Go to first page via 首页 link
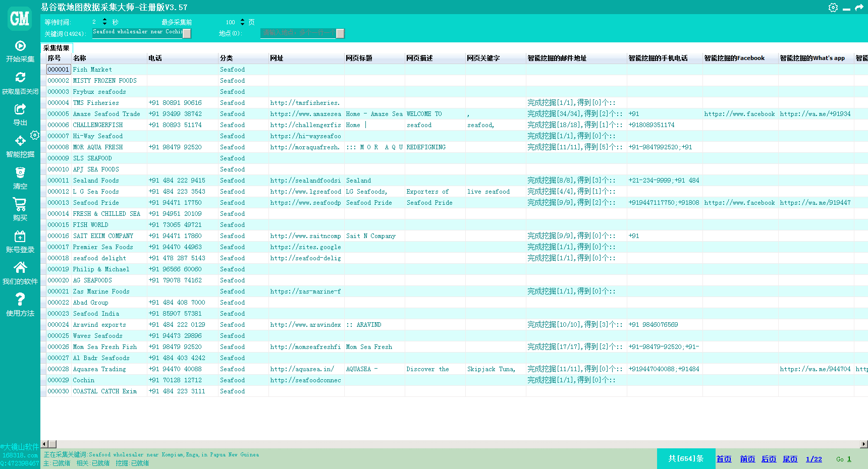868x469 pixels. pyautogui.click(x=724, y=459)
